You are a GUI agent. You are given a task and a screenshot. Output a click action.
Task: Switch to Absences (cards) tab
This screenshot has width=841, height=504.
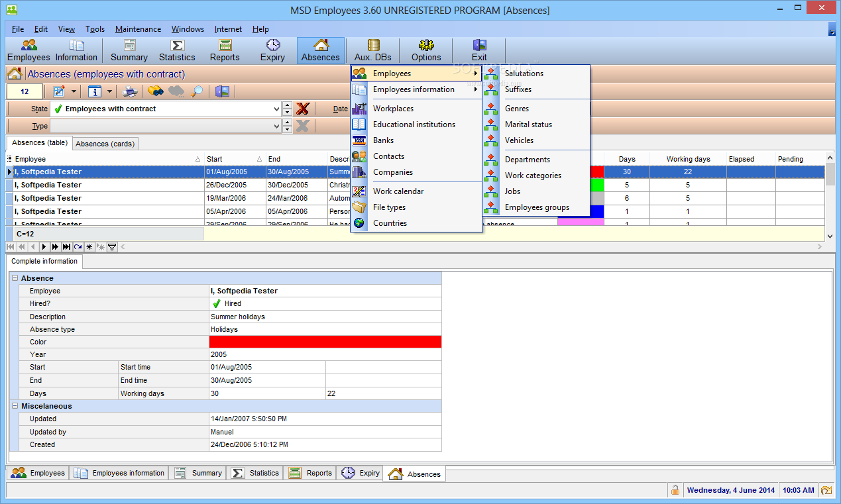tap(105, 144)
